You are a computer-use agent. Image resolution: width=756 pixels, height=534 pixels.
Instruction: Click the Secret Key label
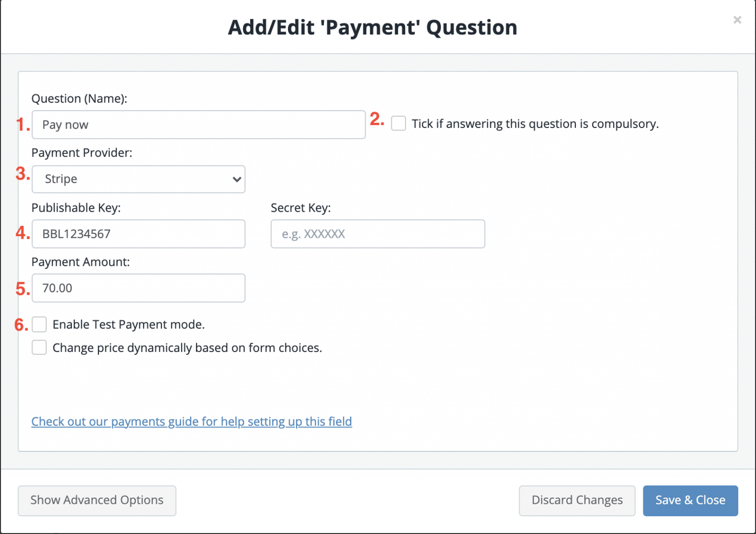click(x=301, y=208)
